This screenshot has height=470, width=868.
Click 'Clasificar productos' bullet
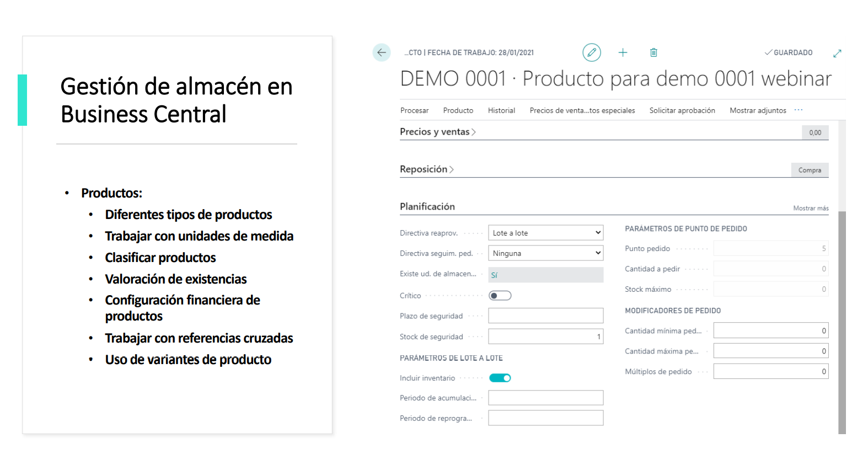click(x=160, y=258)
